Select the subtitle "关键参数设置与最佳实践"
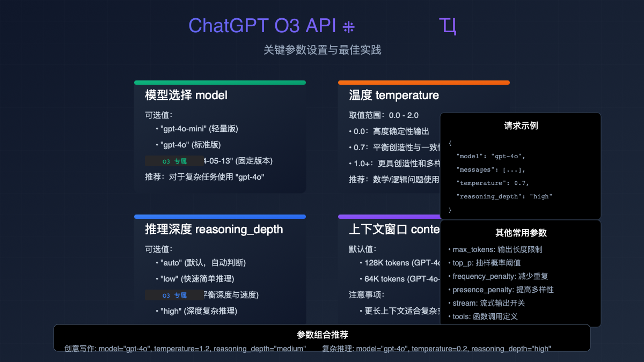The height and width of the screenshot is (362, 644). (322, 50)
